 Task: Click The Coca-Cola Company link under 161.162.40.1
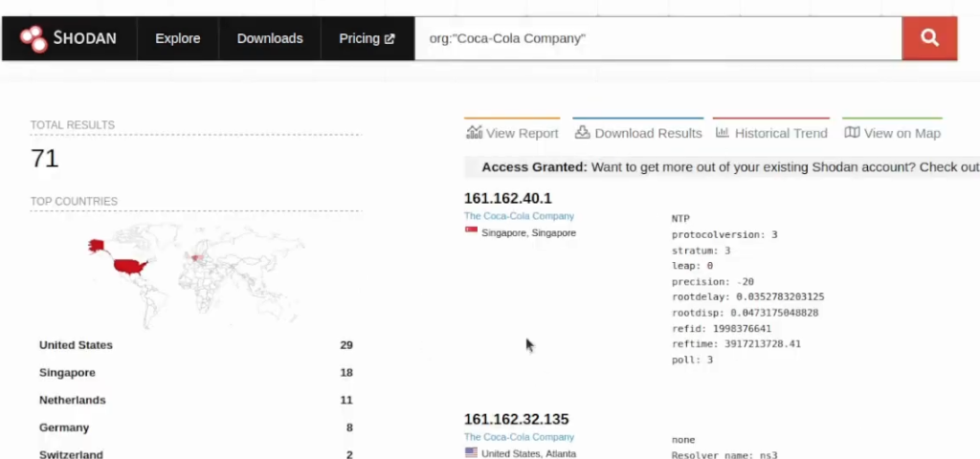pyautogui.click(x=519, y=216)
